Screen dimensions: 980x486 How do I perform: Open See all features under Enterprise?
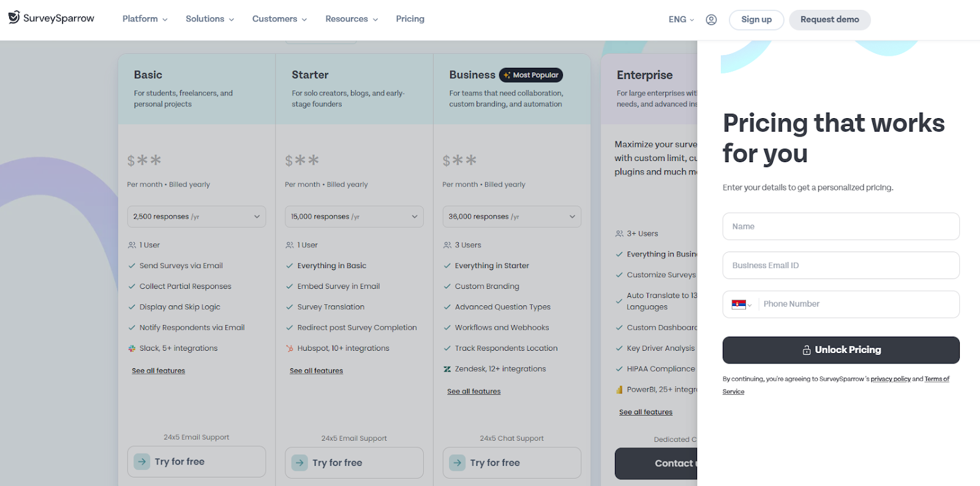point(646,413)
